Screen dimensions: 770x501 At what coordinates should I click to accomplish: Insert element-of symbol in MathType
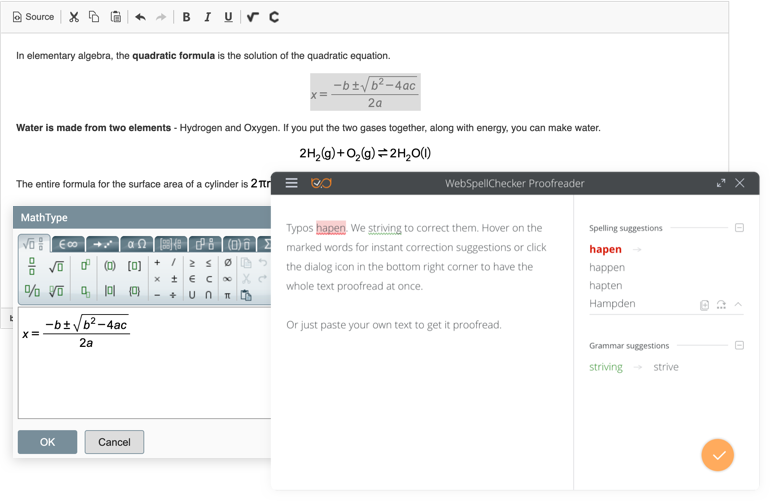pos(192,279)
